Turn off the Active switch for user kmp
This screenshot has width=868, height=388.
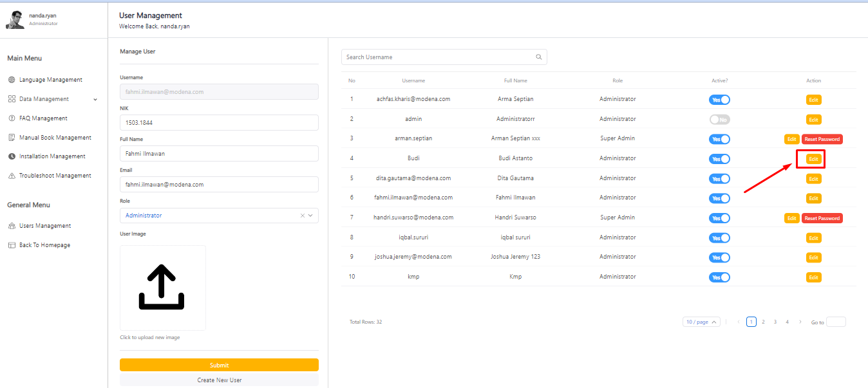(719, 277)
